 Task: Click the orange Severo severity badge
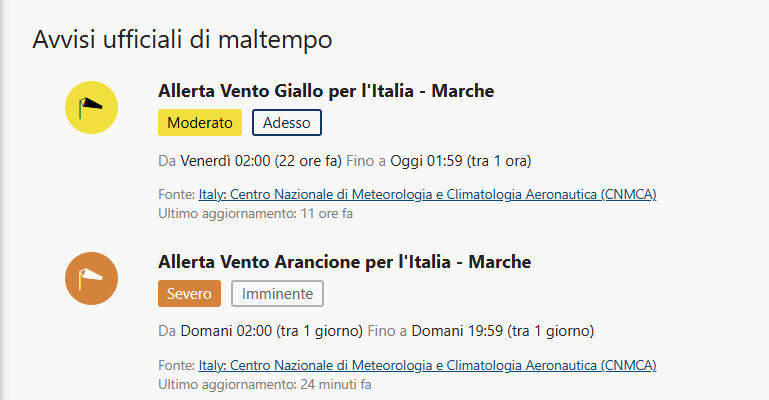pos(189,294)
